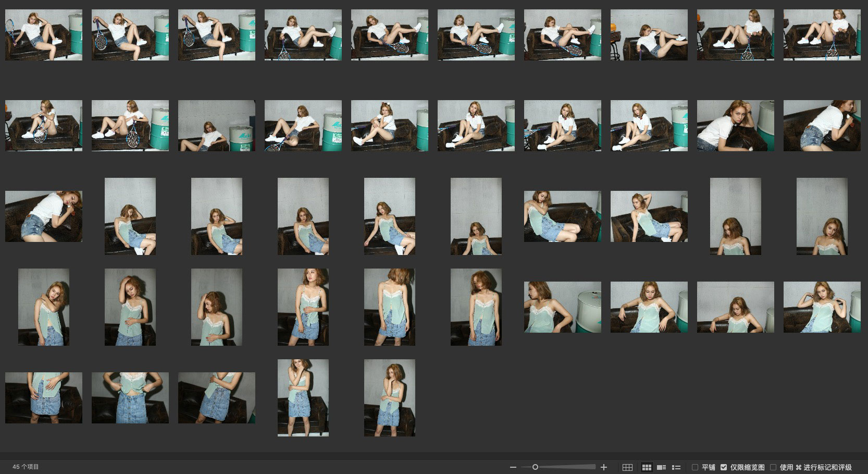
Task: Switch to details view icon
Action: pyautogui.click(x=662, y=467)
